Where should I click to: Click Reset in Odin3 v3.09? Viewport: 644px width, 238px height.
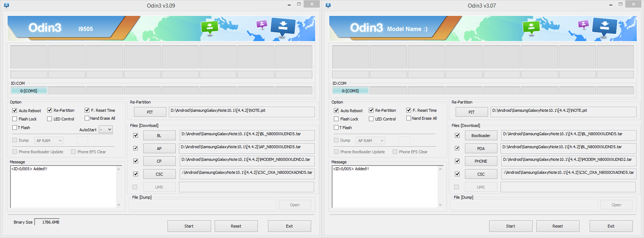pos(236,226)
